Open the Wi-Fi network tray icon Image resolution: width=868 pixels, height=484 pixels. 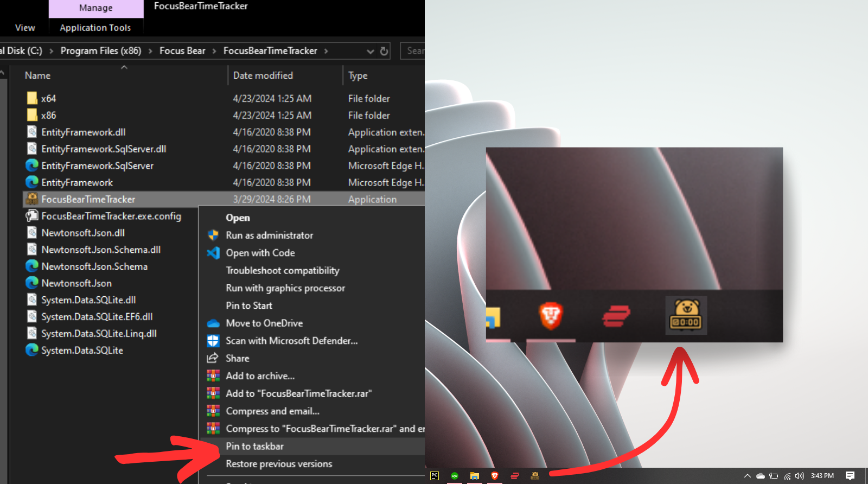click(787, 476)
